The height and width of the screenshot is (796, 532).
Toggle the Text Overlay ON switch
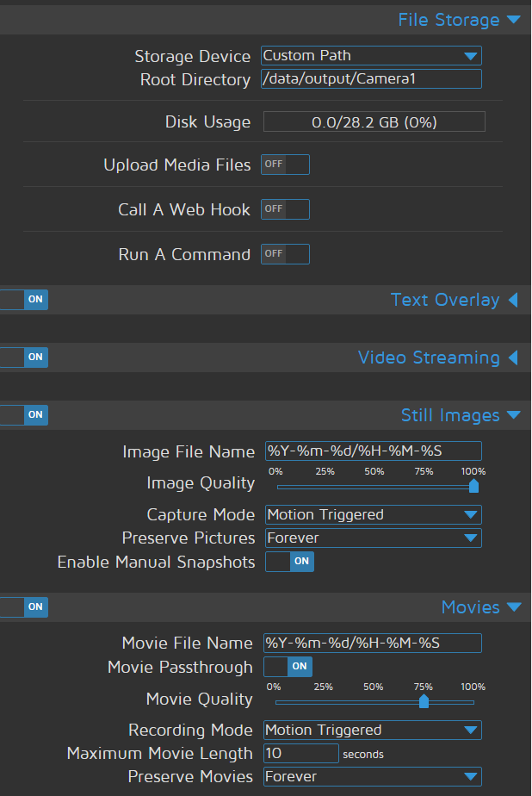[24, 300]
